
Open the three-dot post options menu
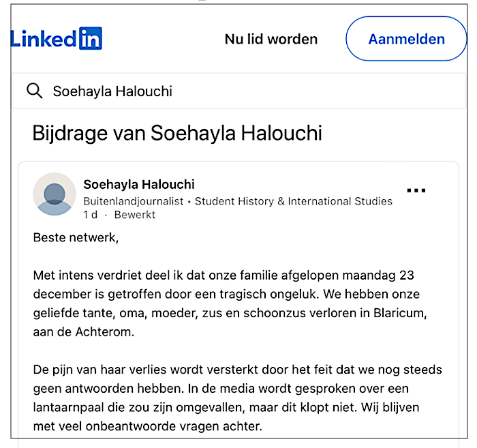(x=416, y=191)
